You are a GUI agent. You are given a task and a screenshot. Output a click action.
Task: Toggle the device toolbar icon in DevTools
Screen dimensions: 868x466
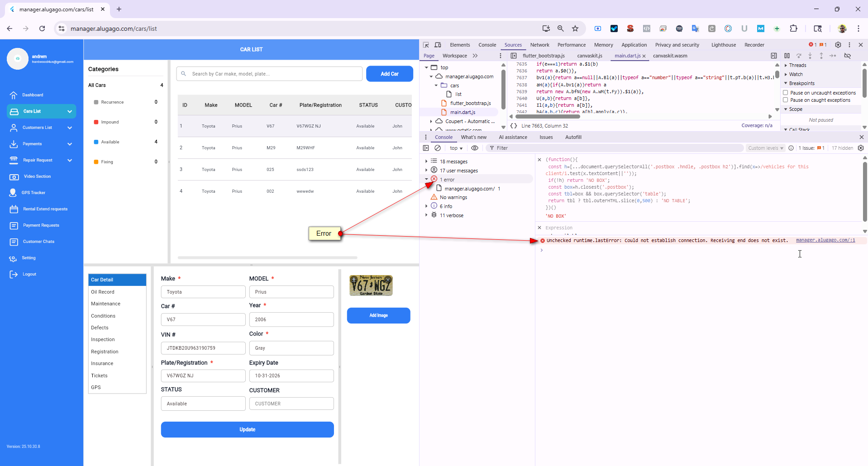click(438, 45)
